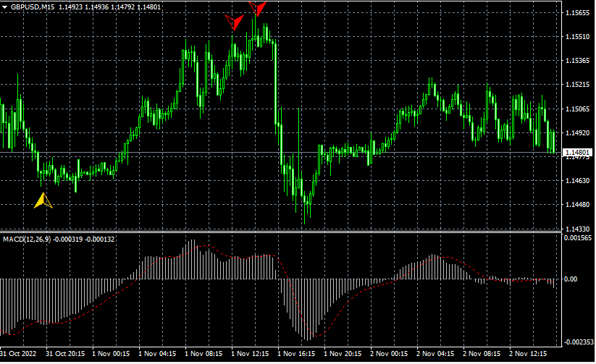Image resolution: width=596 pixels, height=364 pixels.
Task: Select the lower red down arrow below 1.15655
Action: tap(234, 22)
